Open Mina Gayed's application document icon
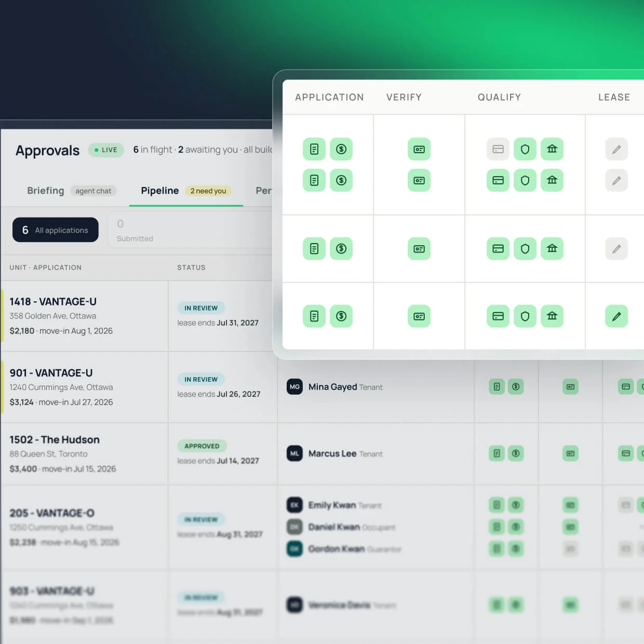This screenshot has width=644, height=644. pos(497,386)
